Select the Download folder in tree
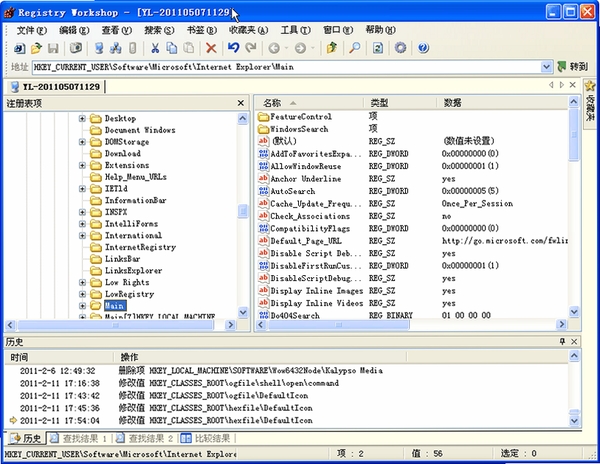This screenshot has width=600, height=464. (122, 153)
